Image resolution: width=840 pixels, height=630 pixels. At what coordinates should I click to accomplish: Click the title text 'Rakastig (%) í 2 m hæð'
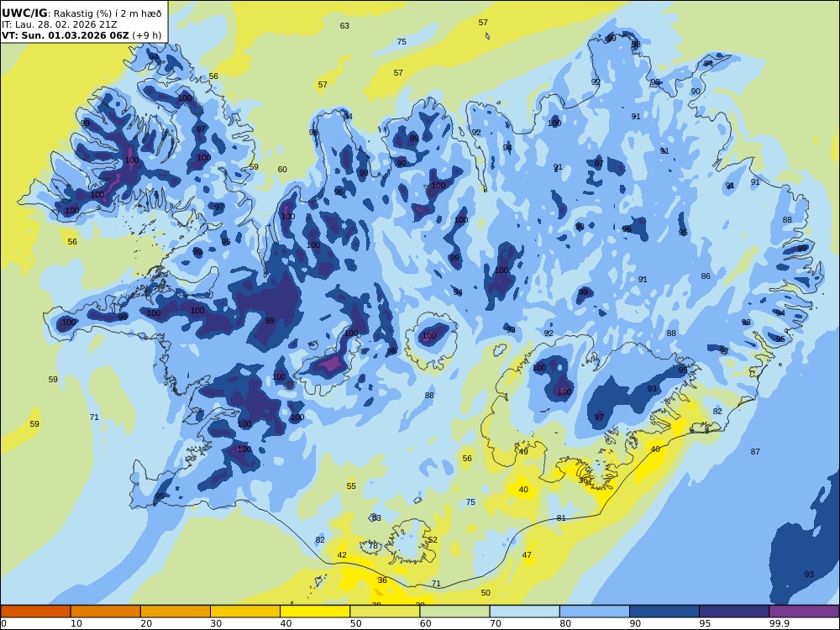coord(108,13)
